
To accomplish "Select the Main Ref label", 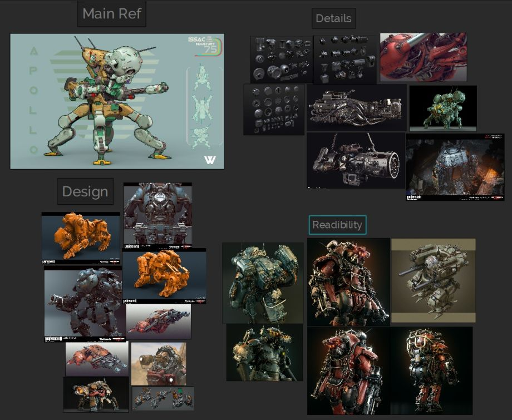I will (x=112, y=14).
